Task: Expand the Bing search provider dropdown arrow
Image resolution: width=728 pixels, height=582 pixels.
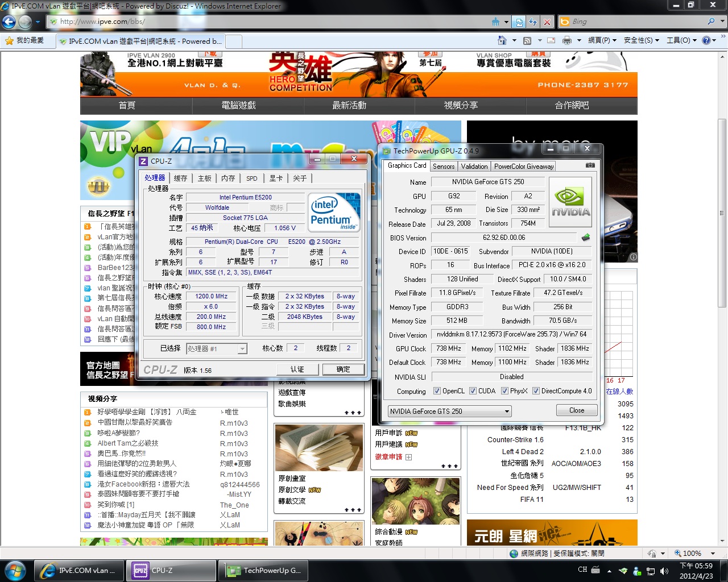Action: tap(722, 22)
